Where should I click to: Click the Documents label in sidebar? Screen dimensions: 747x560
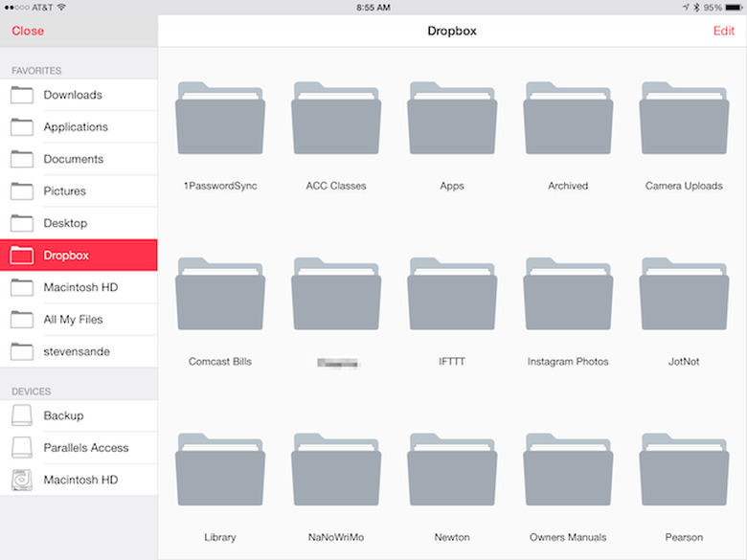pyautogui.click(x=74, y=159)
